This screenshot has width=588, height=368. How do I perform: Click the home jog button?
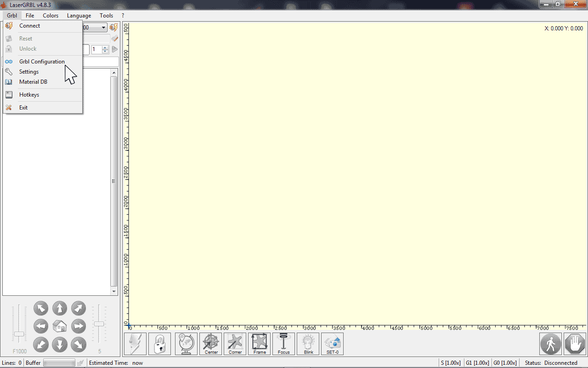pyautogui.click(x=60, y=326)
